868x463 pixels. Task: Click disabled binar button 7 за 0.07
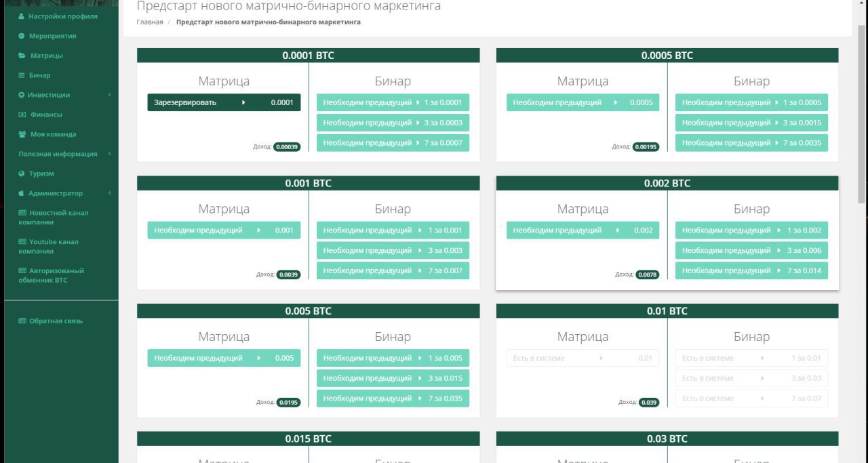click(751, 399)
